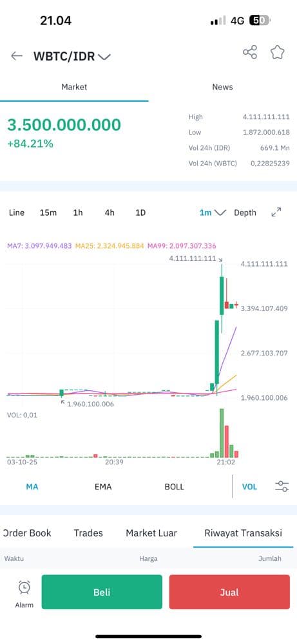This screenshot has height=644, width=297.
Task: Toggle the VOL sub-indicator
Action: [x=249, y=487]
